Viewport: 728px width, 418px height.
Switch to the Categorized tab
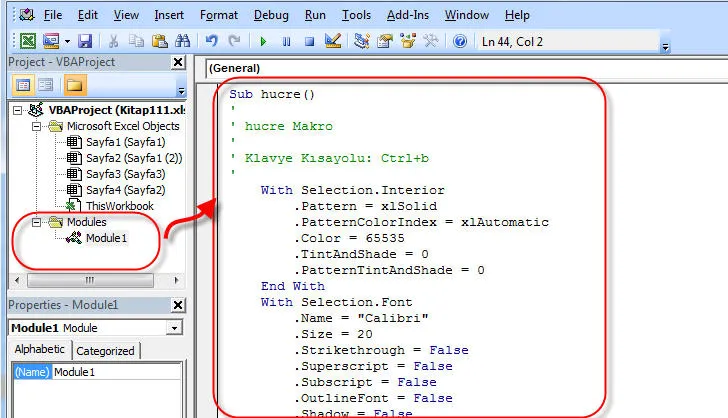click(x=106, y=351)
